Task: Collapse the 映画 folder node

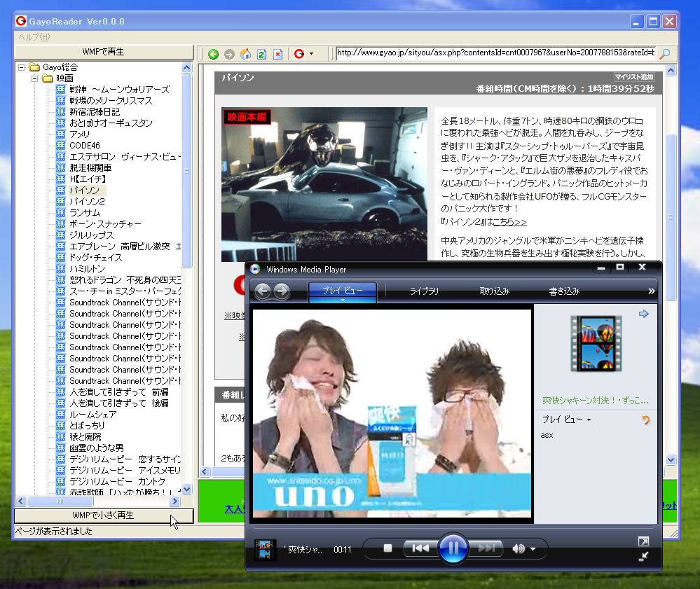Action: (34, 78)
